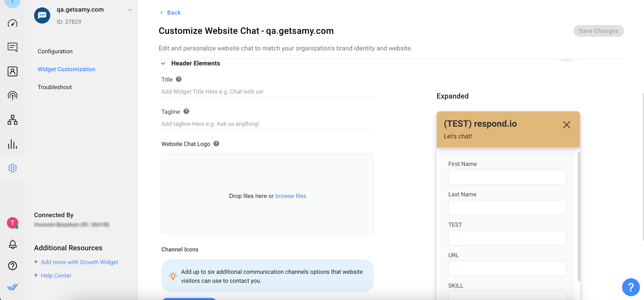The height and width of the screenshot is (300, 644).
Task: Click the help icon next to Website Chat Logo
Action: tap(216, 144)
